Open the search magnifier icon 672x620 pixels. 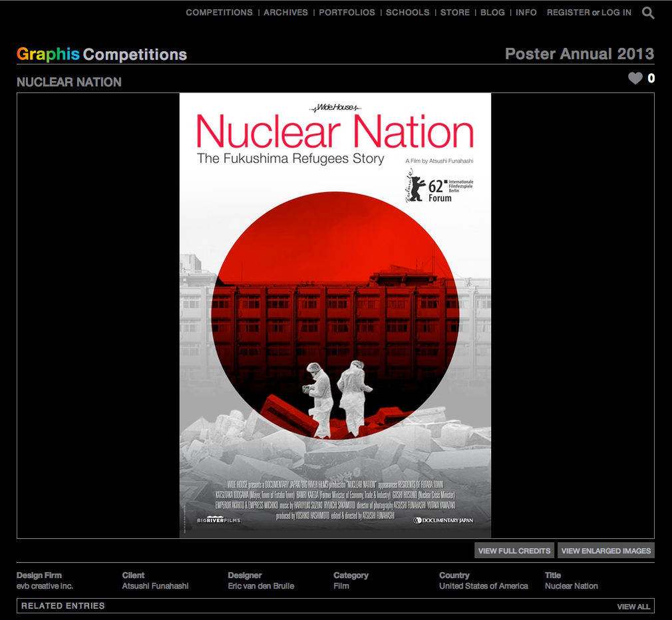pyautogui.click(x=648, y=13)
